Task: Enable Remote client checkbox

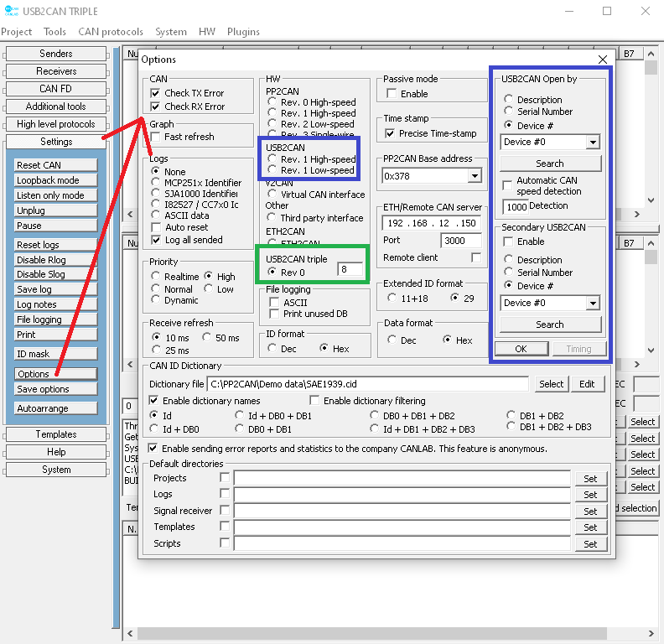Action: click(x=476, y=257)
